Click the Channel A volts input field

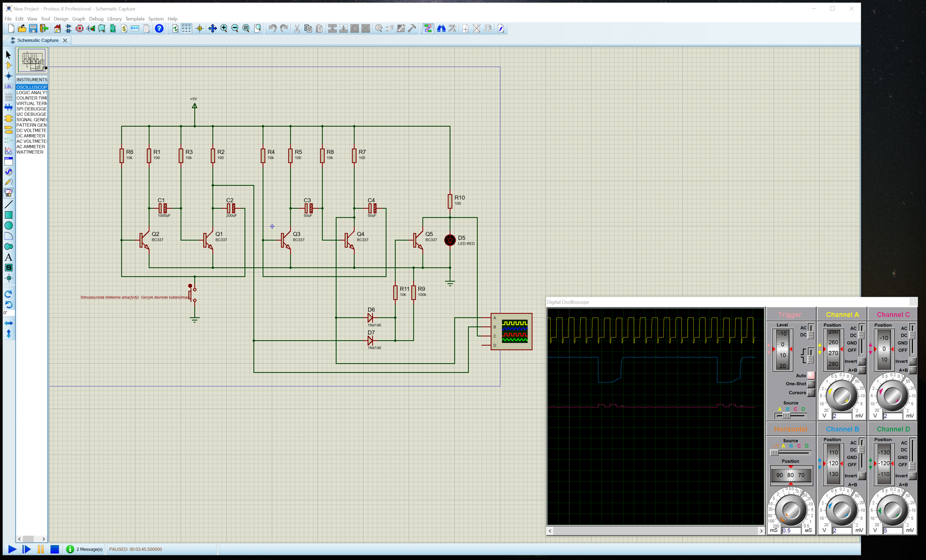pos(842,416)
